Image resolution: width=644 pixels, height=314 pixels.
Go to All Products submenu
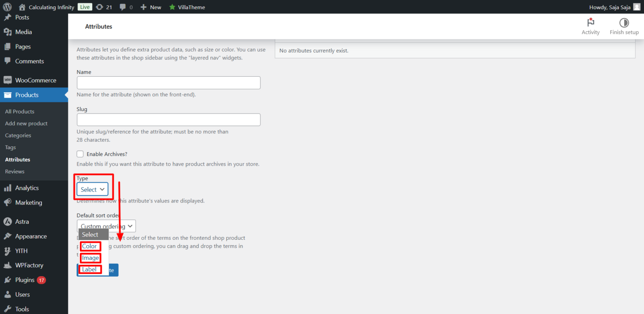tap(20, 112)
